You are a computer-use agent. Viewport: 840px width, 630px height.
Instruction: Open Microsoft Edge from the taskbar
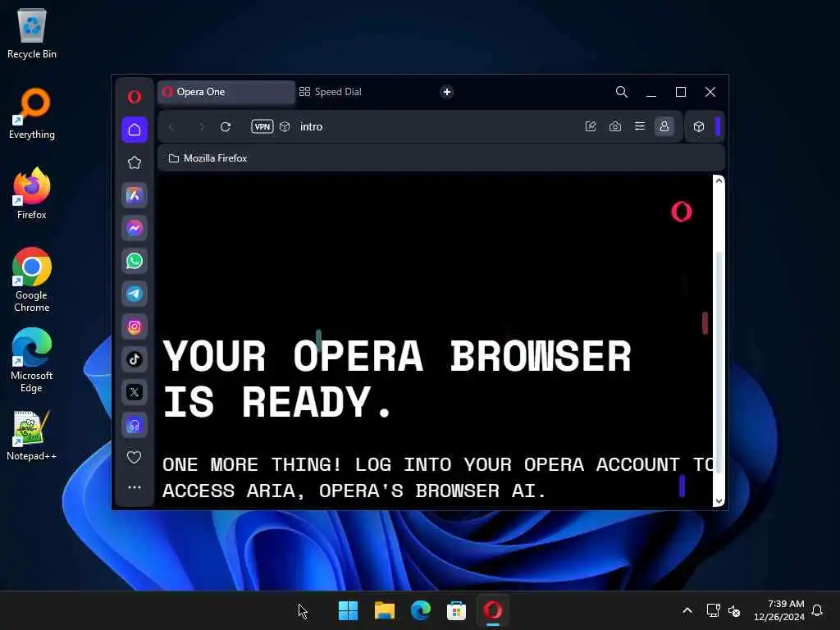coord(421,610)
